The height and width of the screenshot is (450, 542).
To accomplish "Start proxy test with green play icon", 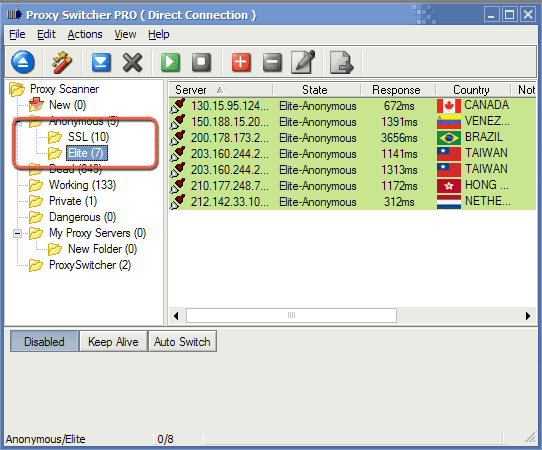I will point(170,63).
